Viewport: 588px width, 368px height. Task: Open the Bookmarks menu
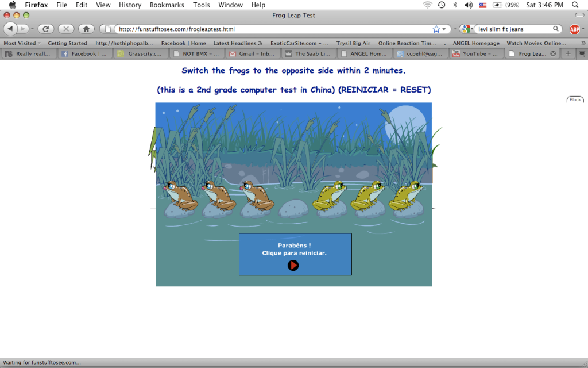point(167,5)
